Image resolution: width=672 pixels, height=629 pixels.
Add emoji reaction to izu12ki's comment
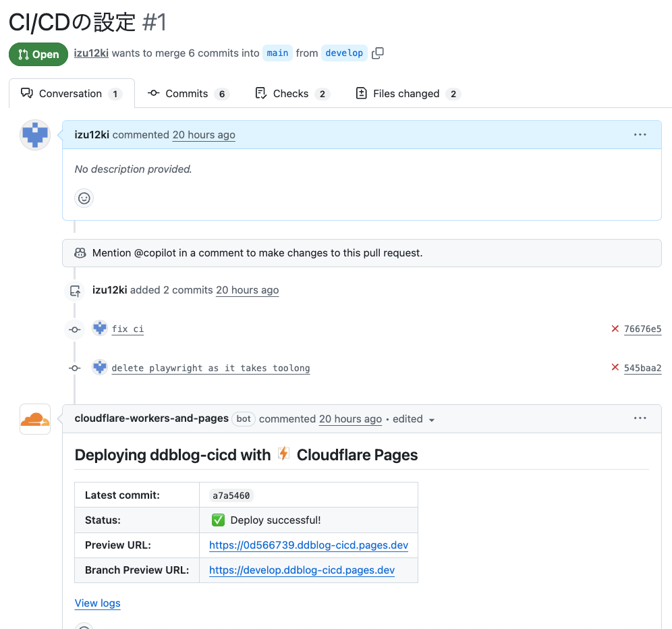pyautogui.click(x=84, y=198)
